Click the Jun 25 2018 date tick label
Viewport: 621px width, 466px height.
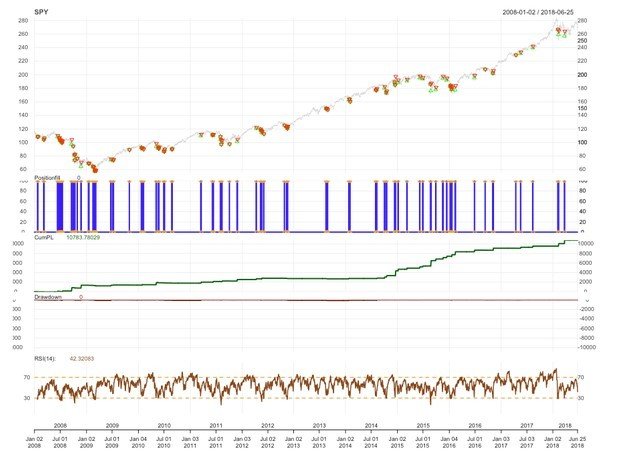tap(577, 442)
